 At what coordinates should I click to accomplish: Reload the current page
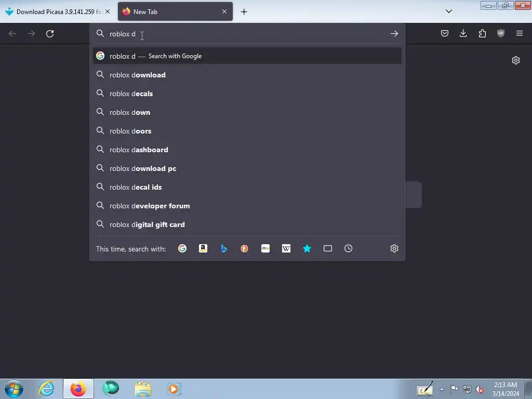coord(50,34)
